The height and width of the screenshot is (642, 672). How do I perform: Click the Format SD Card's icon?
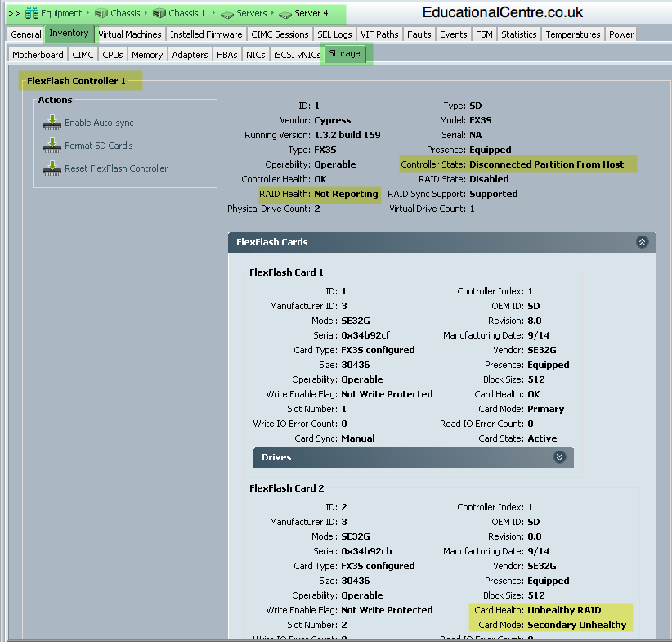[52, 146]
